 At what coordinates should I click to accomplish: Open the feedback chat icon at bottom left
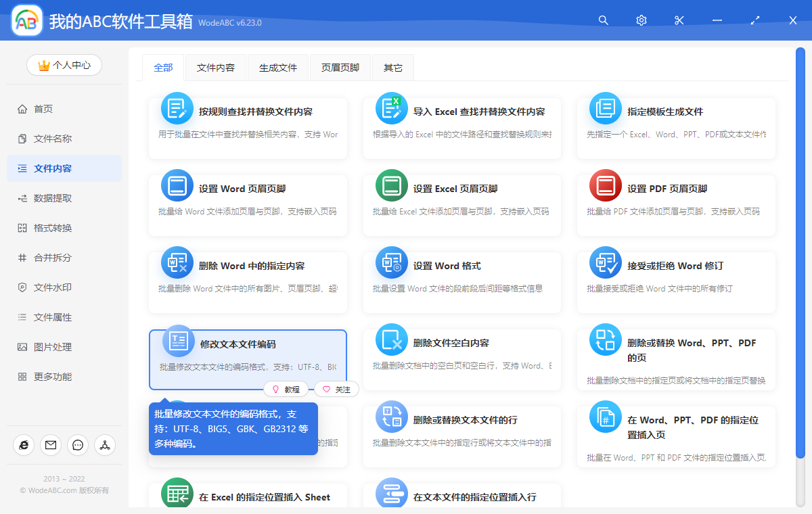[x=77, y=445]
